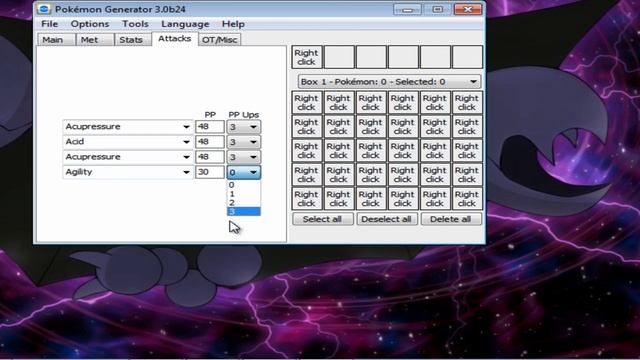Viewport: 640px width, 360px height.
Task: Choose highlighted 3 in PP Ups list
Action: 244,211
